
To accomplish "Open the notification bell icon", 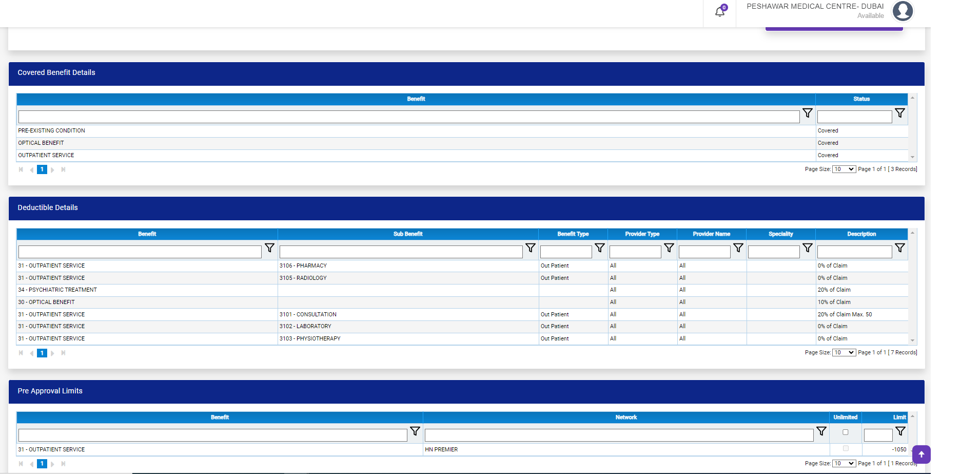I will pyautogui.click(x=720, y=11).
